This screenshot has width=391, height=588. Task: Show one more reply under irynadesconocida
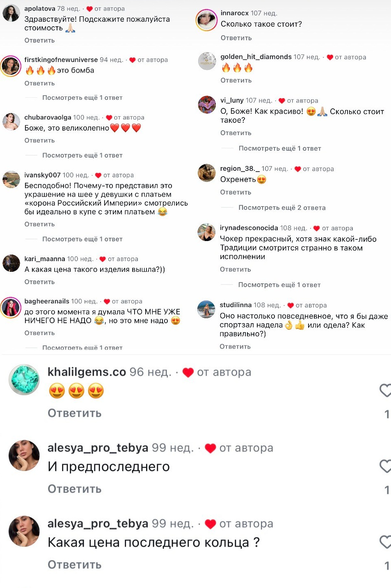pyautogui.click(x=279, y=285)
